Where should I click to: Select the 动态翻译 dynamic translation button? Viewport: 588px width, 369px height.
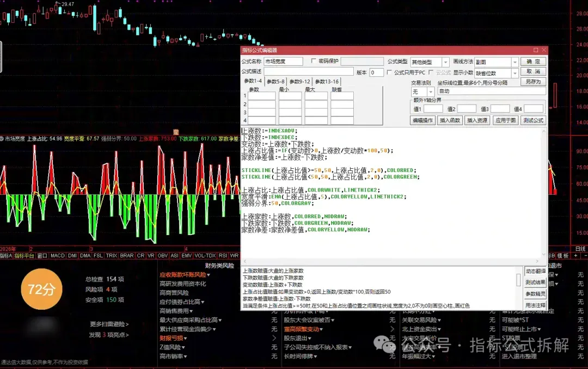point(535,271)
